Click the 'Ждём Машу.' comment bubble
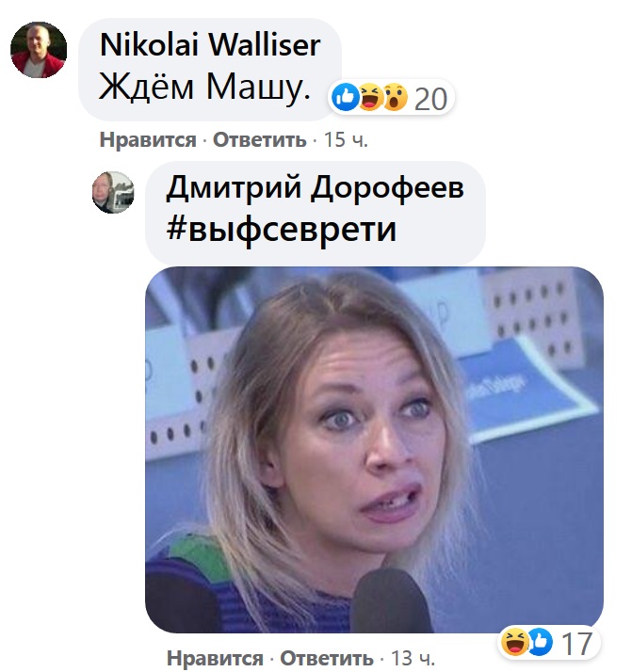 [x=210, y=70]
